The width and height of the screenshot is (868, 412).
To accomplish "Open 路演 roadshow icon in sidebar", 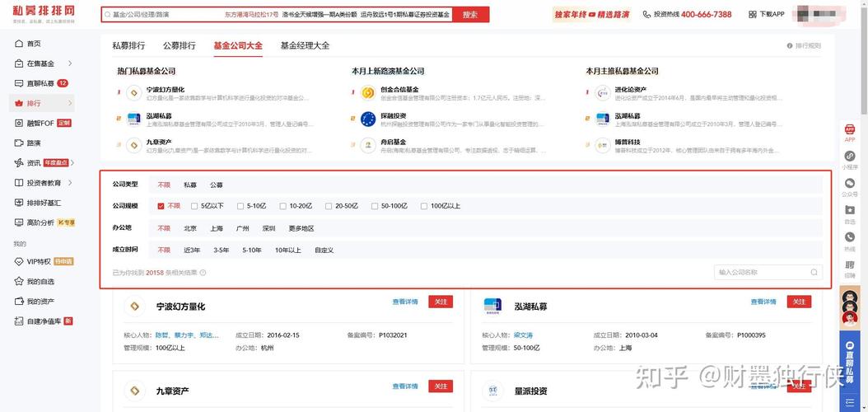I will 19,143.
